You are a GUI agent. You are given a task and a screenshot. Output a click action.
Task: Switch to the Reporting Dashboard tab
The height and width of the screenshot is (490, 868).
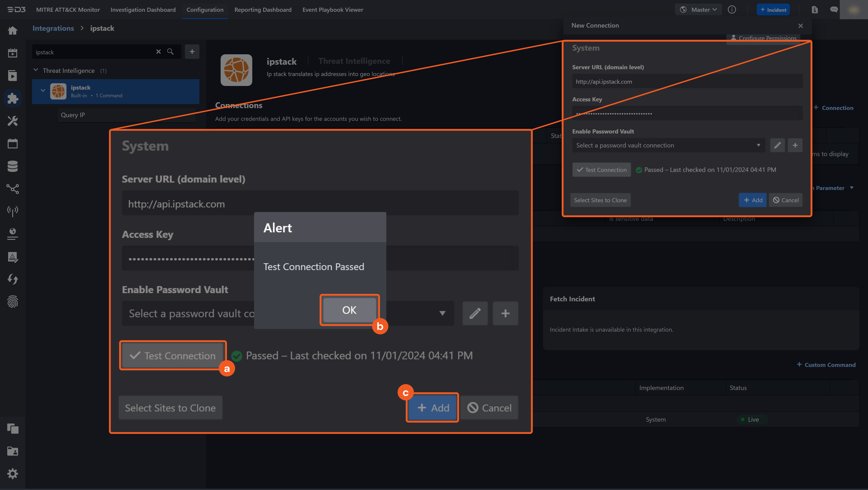coord(263,10)
